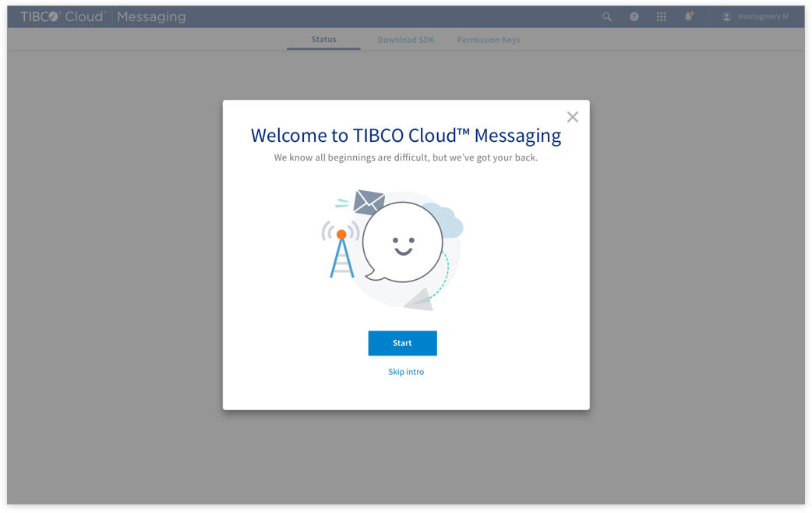Switch to the Download SDK tab
The width and height of the screenshot is (812, 513).
(406, 40)
